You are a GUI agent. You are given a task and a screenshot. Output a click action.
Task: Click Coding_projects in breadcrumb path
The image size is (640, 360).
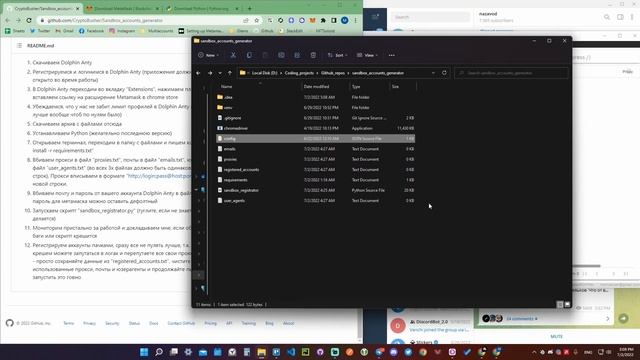[x=299, y=73]
